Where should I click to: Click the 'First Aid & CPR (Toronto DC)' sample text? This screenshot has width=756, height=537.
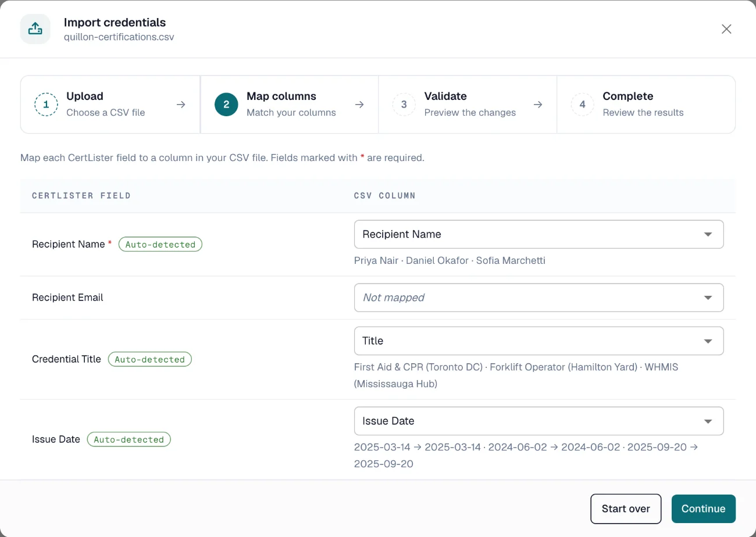click(x=419, y=367)
